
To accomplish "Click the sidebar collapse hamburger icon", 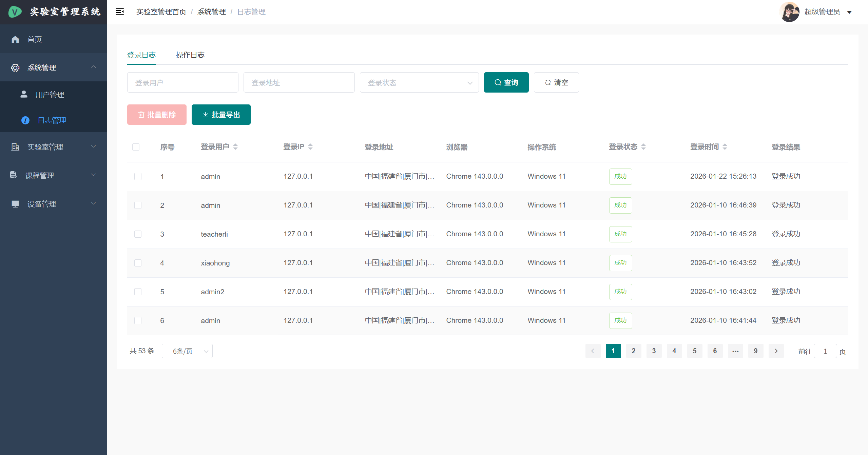I will click(x=119, y=12).
